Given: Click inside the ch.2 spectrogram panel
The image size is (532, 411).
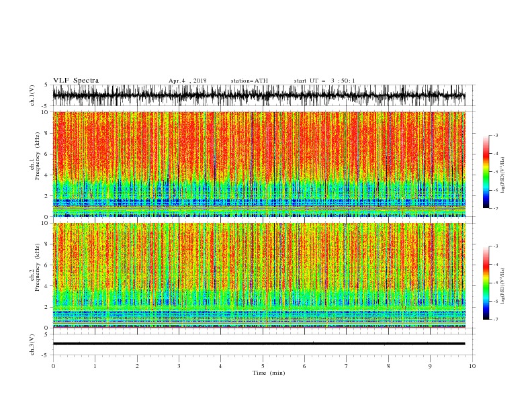Looking at the screenshot, I should pos(259,275).
